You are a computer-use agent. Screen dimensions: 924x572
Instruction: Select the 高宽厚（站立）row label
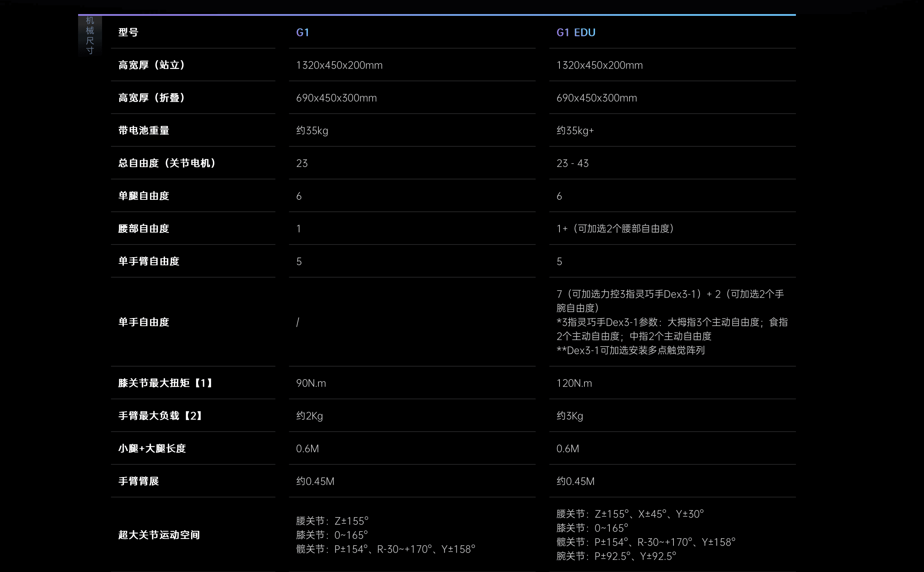tap(151, 65)
